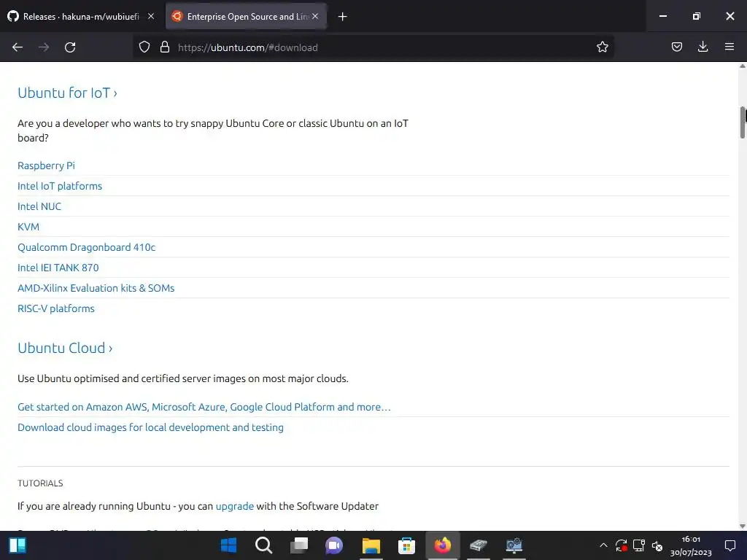Select Firefox icon on the taskbar
Image resolution: width=747 pixels, height=560 pixels.
[443, 545]
